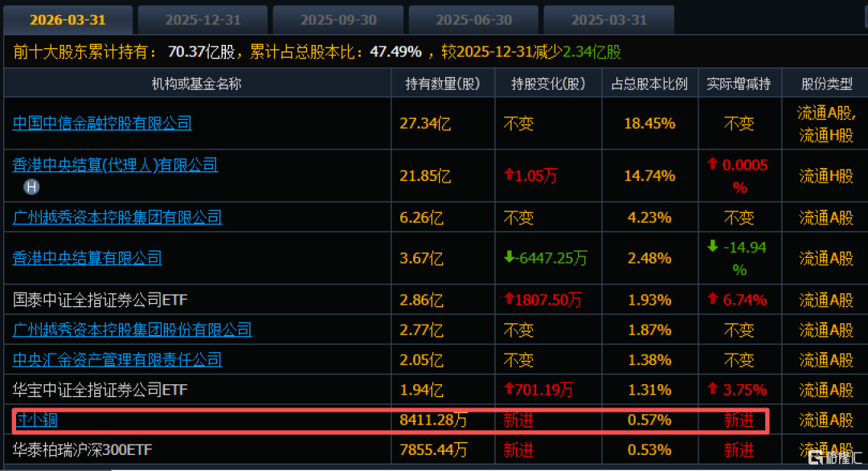
Task: Click the 14.74% ratio cell
Action: click(649, 176)
